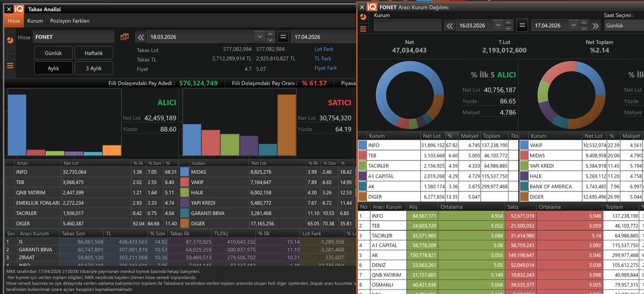Step up the 17.04.2026 date in Aracı Kurum
Viewport: 644px width, 294px height.
click(584, 23)
